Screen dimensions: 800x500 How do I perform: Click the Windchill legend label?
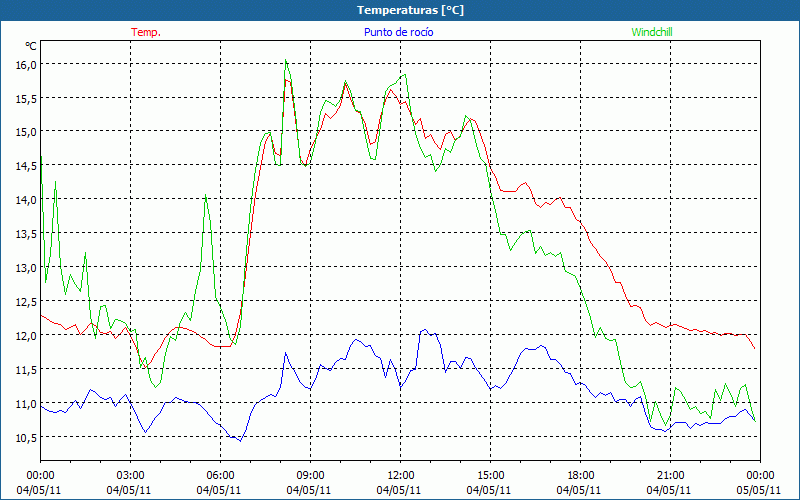pyautogui.click(x=652, y=32)
